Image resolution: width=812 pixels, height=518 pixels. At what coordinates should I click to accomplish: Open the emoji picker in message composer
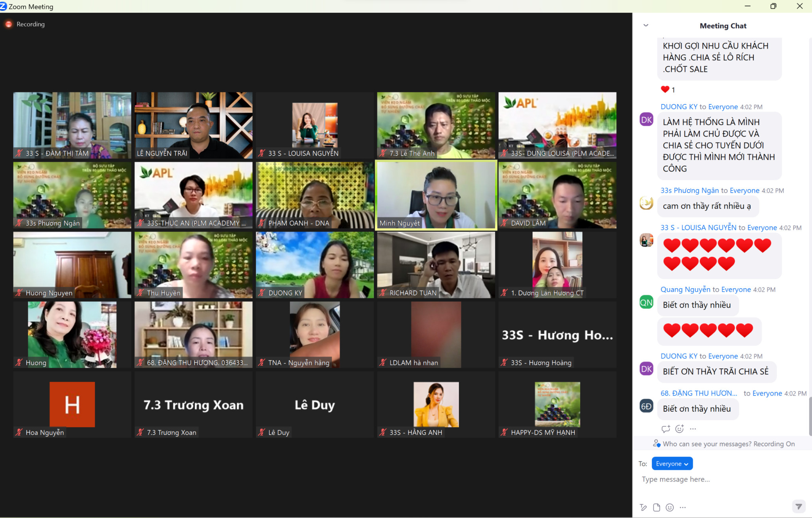[x=670, y=507]
